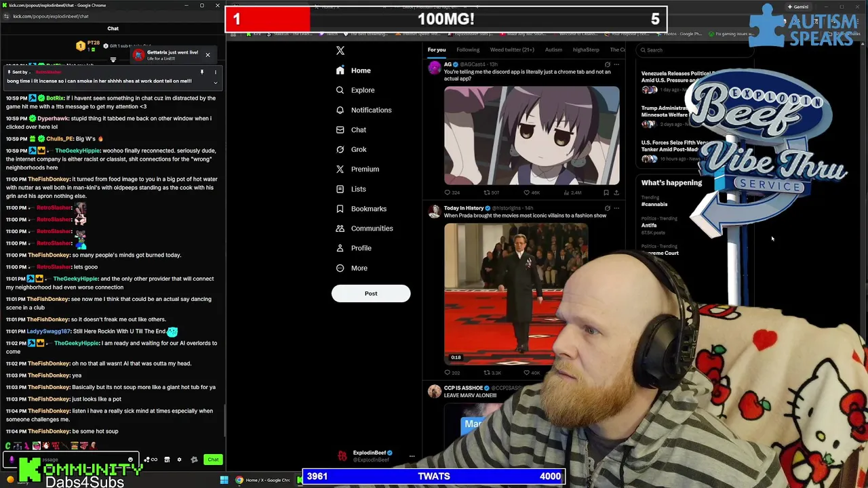Click the Kick chat message input
868x488 pixels.
pyautogui.click(x=71, y=460)
